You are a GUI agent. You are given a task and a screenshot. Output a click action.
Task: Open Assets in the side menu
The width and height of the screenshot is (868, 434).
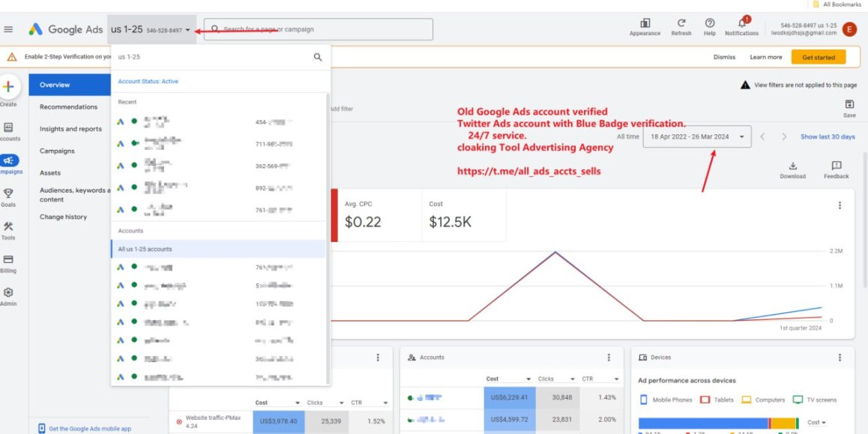point(50,173)
